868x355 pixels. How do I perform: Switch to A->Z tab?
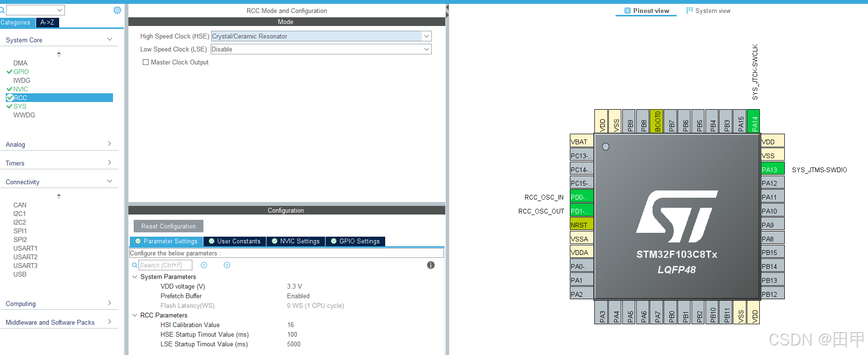pos(47,23)
